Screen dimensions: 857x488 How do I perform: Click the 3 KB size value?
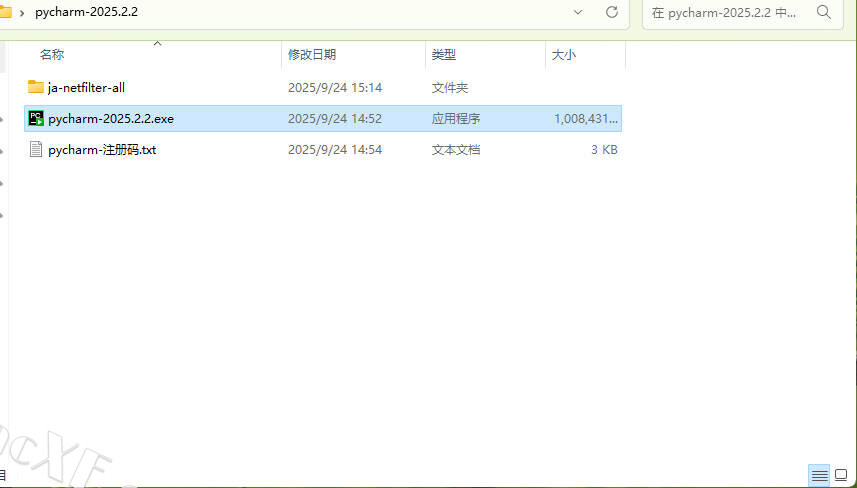pyautogui.click(x=604, y=150)
